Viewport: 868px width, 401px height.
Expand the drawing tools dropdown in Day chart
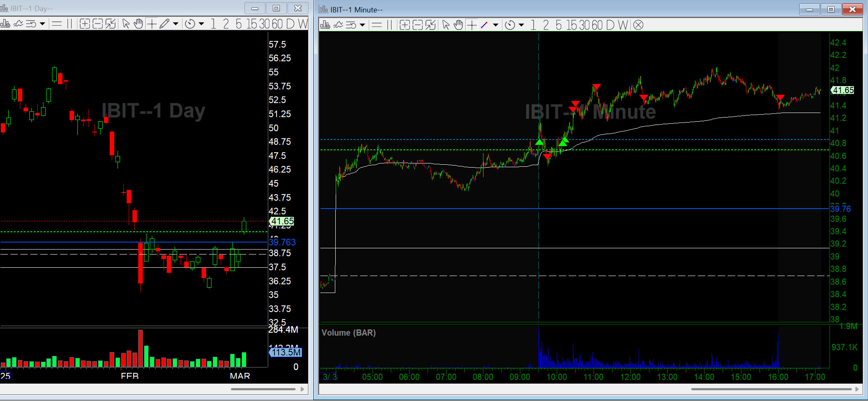tap(176, 24)
